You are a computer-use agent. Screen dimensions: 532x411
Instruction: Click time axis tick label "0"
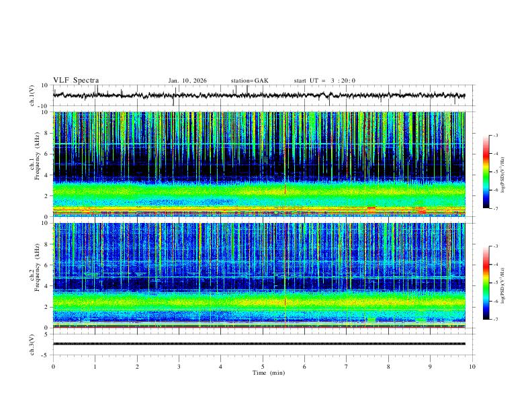pos(53,367)
